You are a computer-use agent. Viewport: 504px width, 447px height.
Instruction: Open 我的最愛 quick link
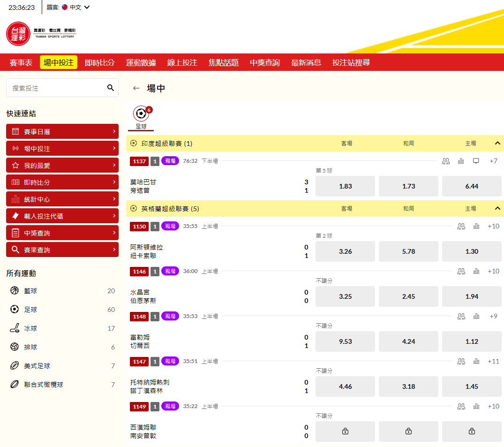pyautogui.click(x=62, y=165)
